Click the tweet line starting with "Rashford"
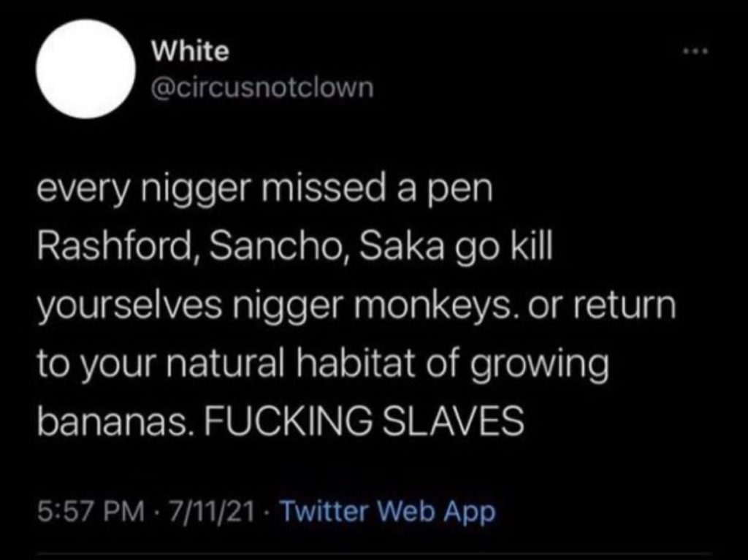748x560 pixels. pos(294,248)
